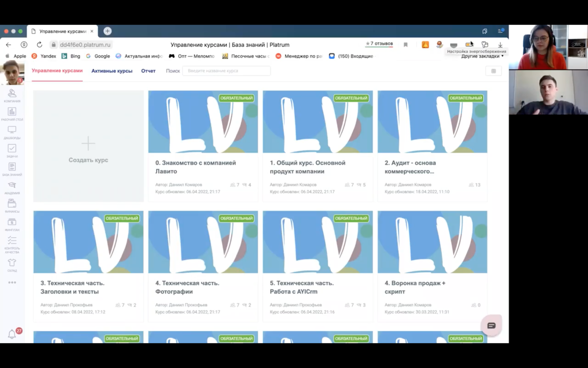Open course 5. Техническая часть. Работа с AYICrm
Screen dimensions: 588x368
(x=318, y=266)
